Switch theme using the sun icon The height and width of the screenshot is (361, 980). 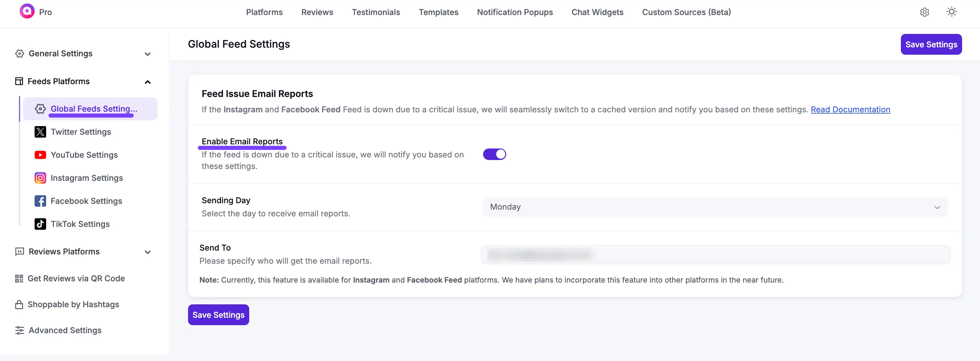click(x=951, y=12)
